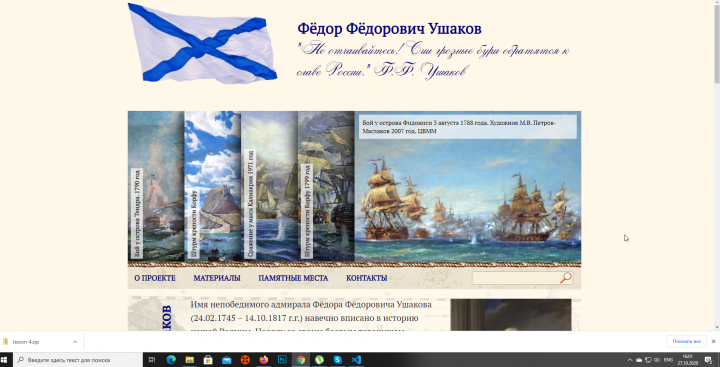Click the OneDrive cloud tray icon
The height and width of the screenshot is (367, 720).
click(639, 360)
